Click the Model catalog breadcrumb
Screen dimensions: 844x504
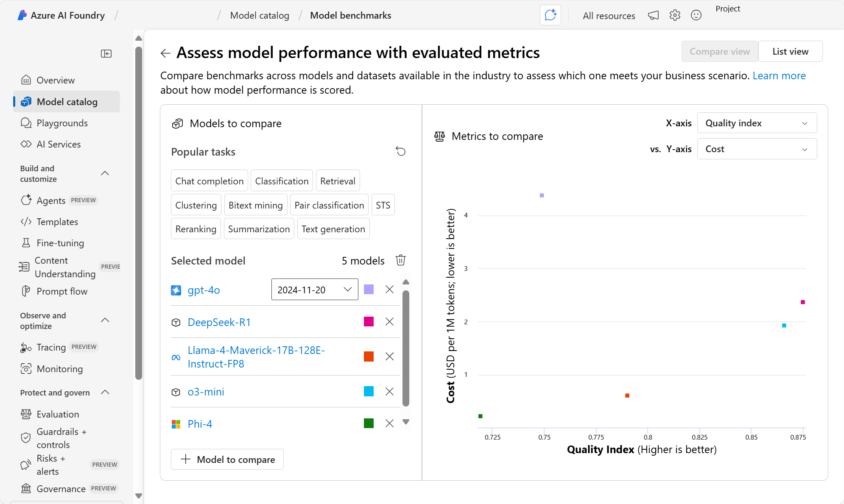(x=260, y=15)
